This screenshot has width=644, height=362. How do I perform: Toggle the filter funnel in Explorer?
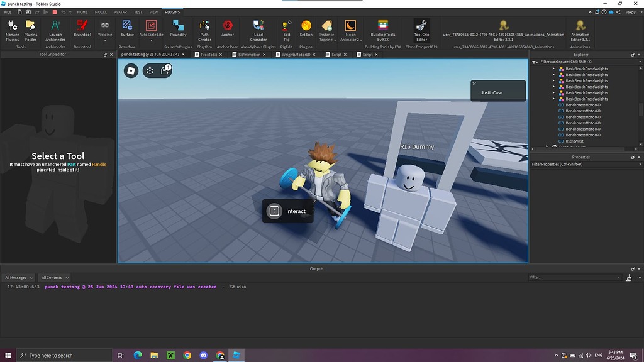point(535,62)
